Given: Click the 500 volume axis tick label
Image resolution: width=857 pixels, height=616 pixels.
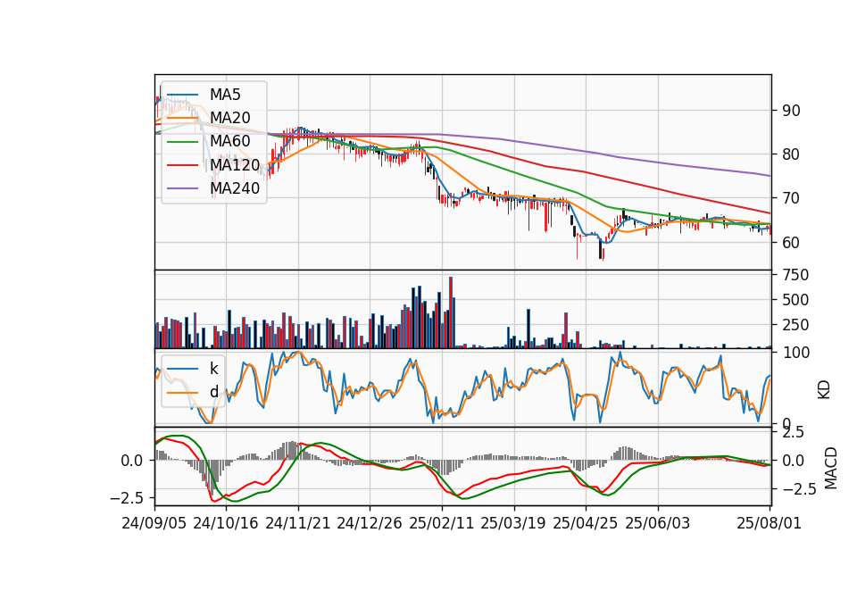Looking at the screenshot, I should click(x=795, y=300).
